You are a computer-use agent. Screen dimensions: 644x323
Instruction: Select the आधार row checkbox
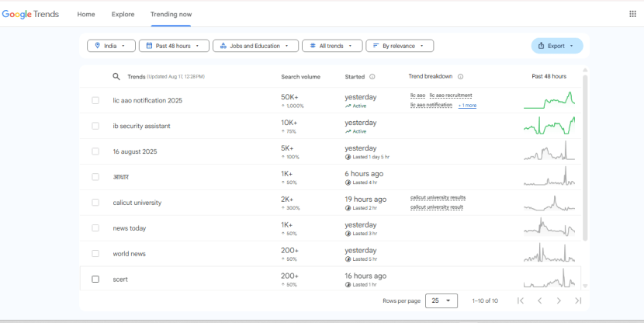(x=95, y=177)
